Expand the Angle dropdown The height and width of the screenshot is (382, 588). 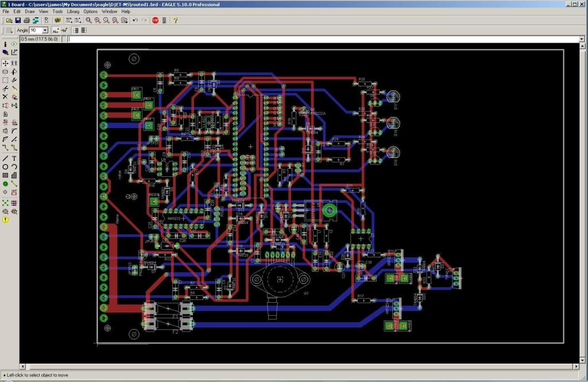pos(45,30)
